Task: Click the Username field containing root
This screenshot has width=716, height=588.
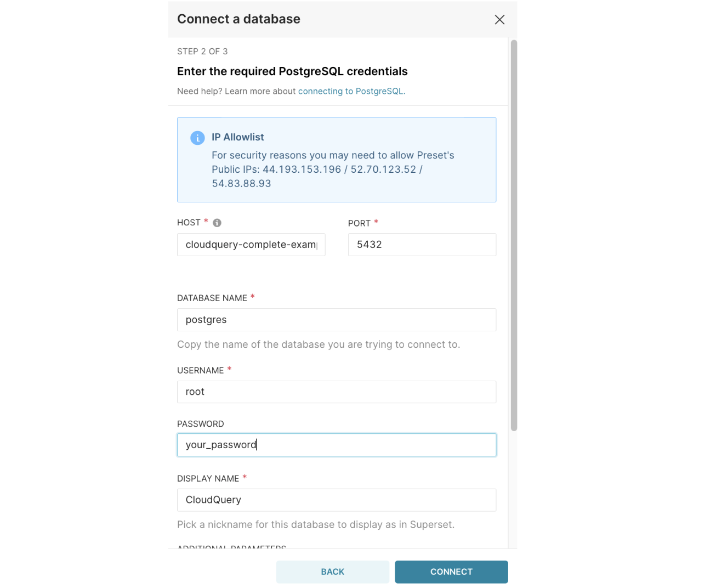Action: click(336, 392)
